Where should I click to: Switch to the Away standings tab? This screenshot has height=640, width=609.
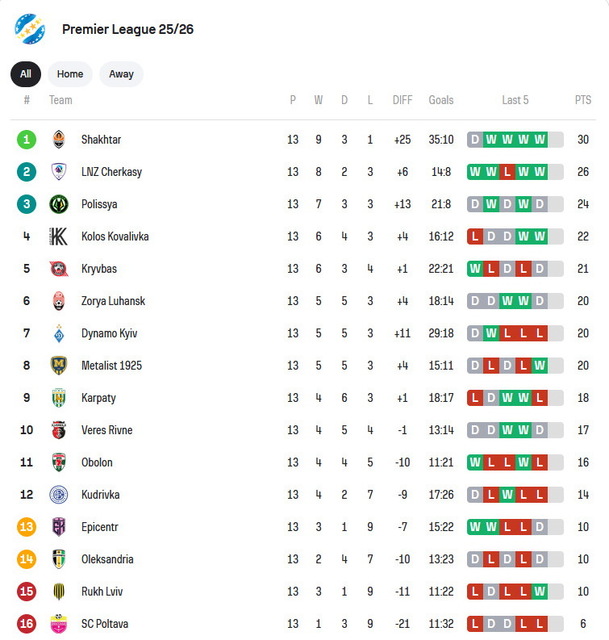121,74
